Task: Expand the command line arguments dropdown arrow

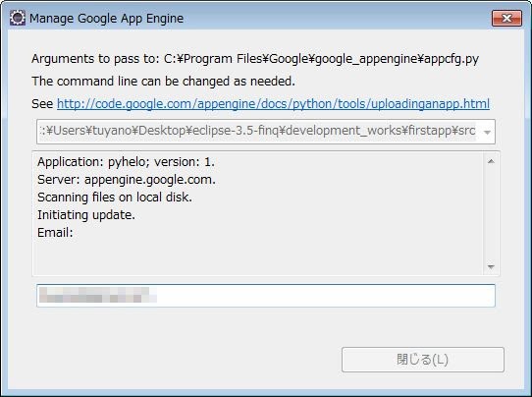Action: click(487, 132)
